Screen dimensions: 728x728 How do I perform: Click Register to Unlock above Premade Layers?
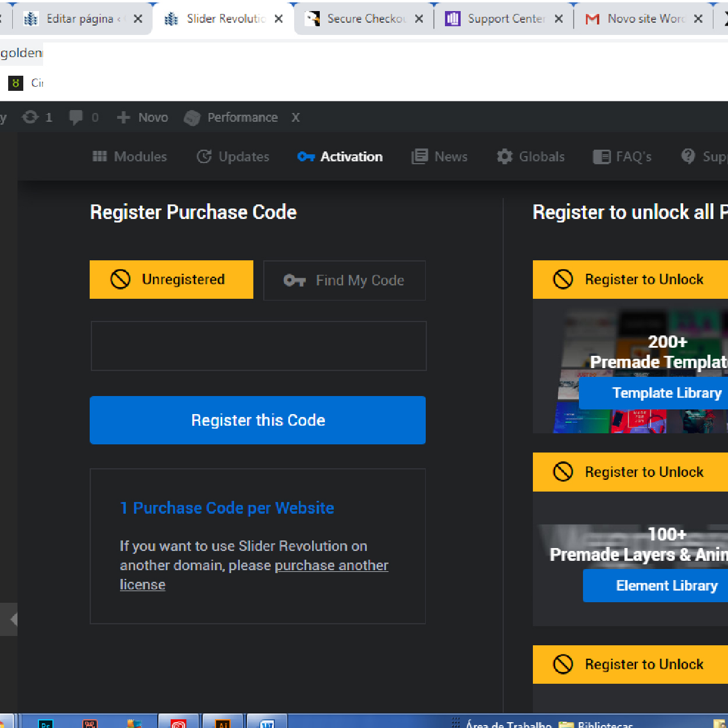(630, 472)
